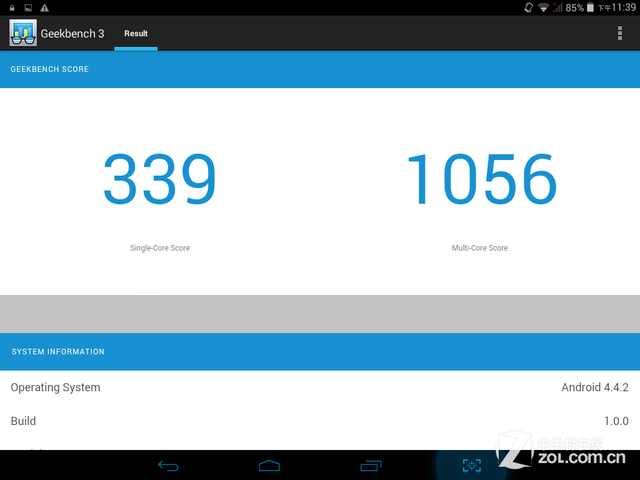Tap the Android back navigation button
640x480 pixels.
(x=168, y=466)
